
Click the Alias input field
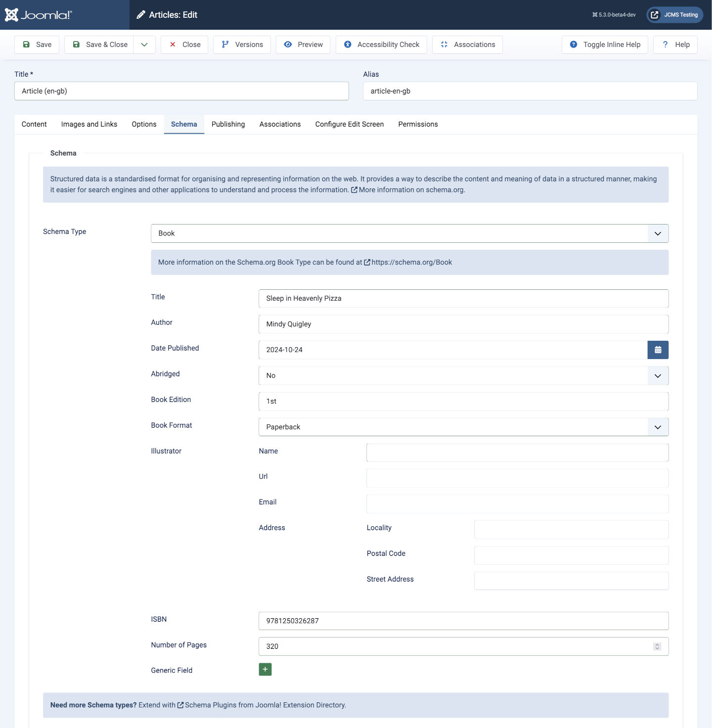(x=530, y=91)
